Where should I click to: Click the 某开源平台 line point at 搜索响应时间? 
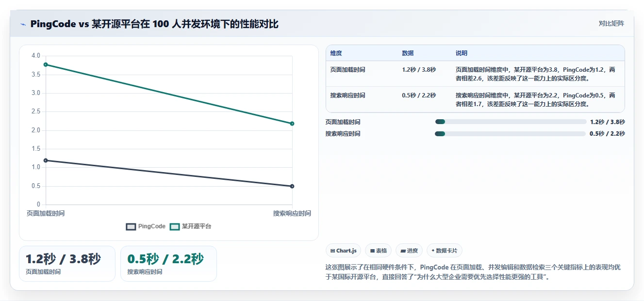[292, 124]
